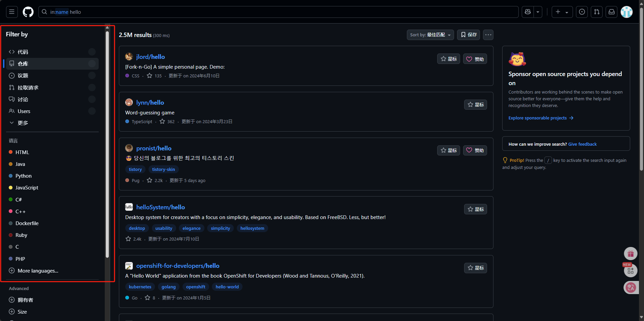
Task: Focus the search box containing in:name hello
Action: click(x=278, y=12)
